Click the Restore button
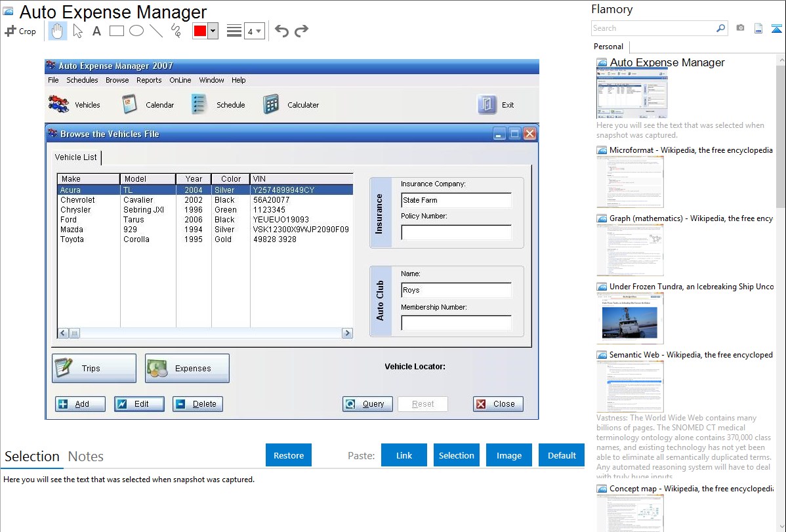The image size is (786, 532). coord(289,455)
